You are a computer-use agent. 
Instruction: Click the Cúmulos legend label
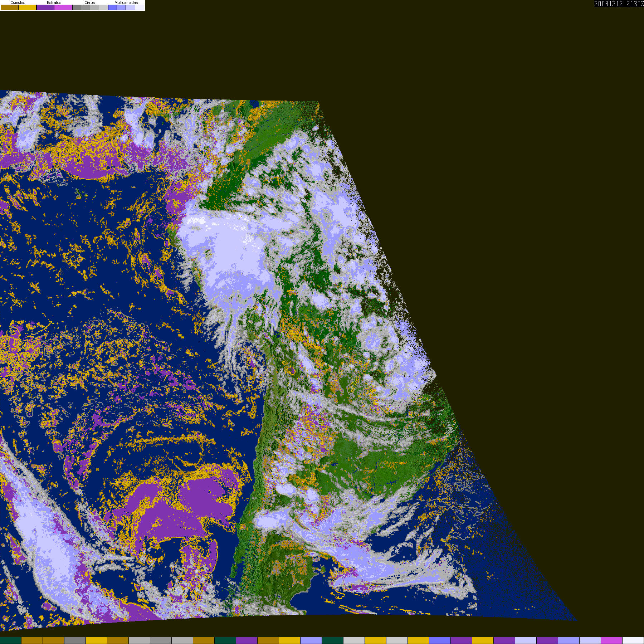(18, 3)
